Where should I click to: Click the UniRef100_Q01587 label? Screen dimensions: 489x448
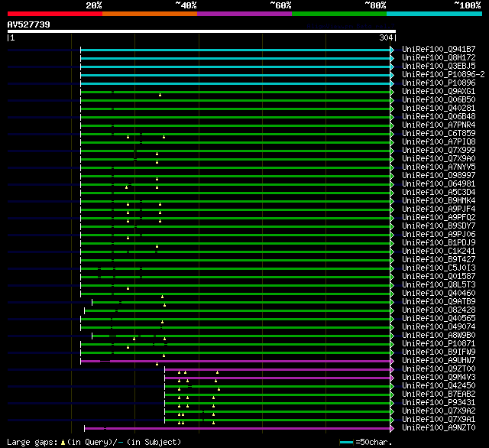click(439, 277)
